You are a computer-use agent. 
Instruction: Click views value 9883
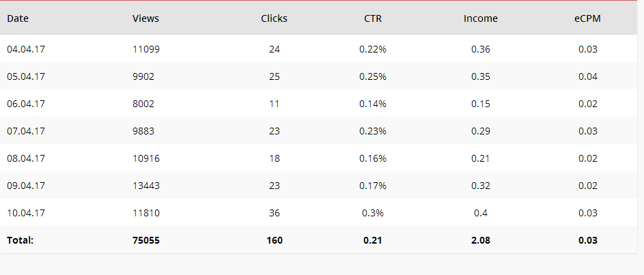tap(143, 131)
